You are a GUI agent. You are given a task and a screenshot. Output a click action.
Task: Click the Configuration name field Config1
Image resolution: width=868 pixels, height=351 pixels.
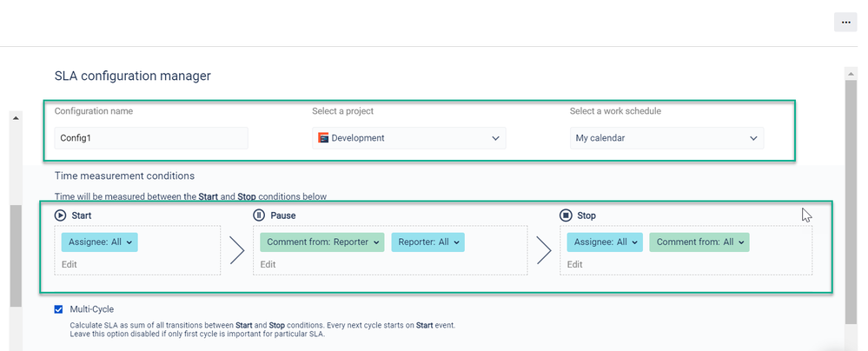151,138
